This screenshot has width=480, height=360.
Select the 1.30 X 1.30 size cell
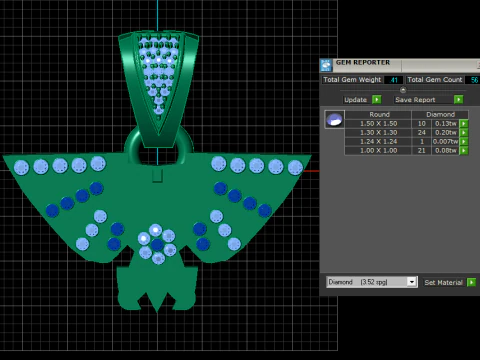pyautogui.click(x=378, y=133)
